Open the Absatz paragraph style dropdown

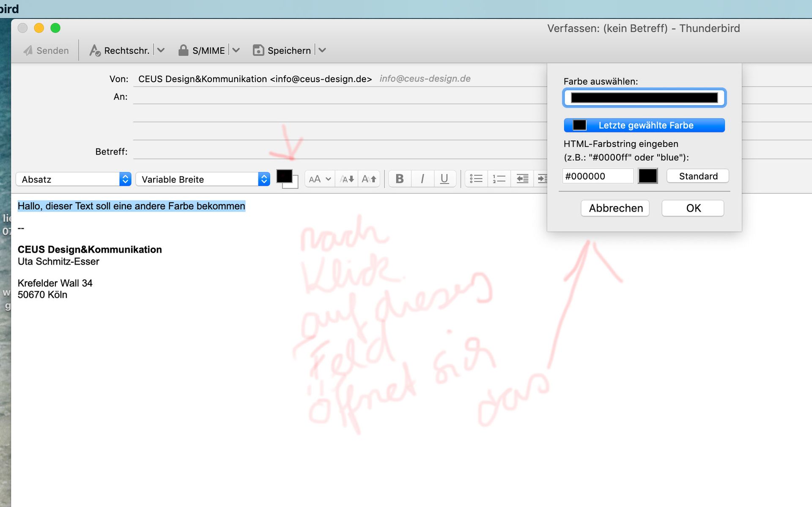tap(74, 179)
